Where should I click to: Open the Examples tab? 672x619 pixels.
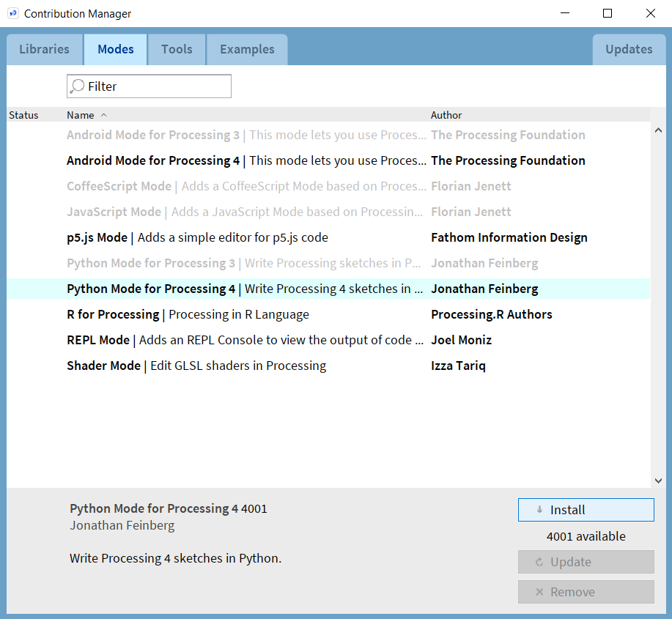coord(247,50)
